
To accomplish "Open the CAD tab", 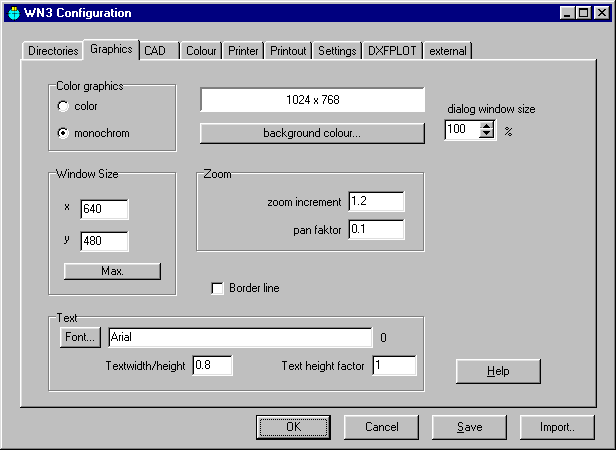I will click(154, 51).
